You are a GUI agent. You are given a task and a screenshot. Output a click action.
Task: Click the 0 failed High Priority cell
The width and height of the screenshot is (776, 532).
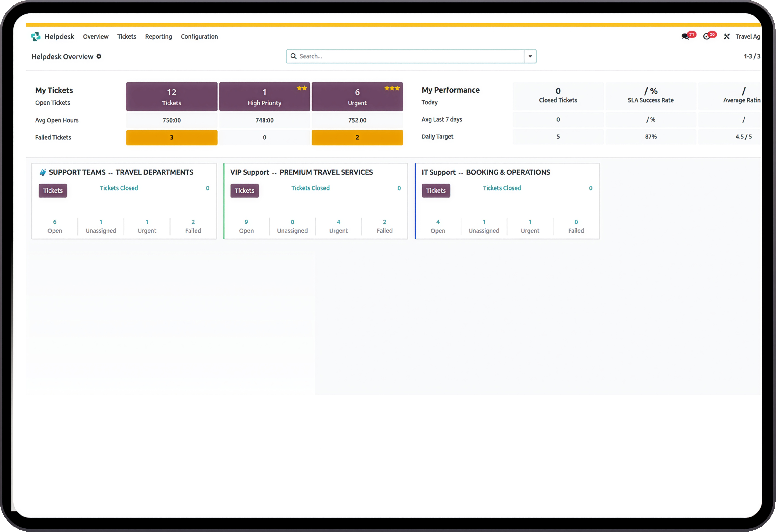(264, 137)
